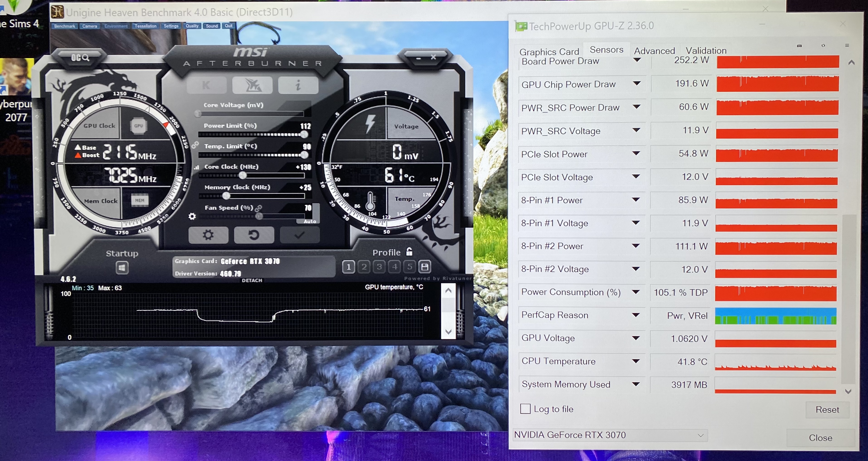Open Afterburner settings gear button
Image resolution: width=868 pixels, height=461 pixels.
pyautogui.click(x=208, y=235)
